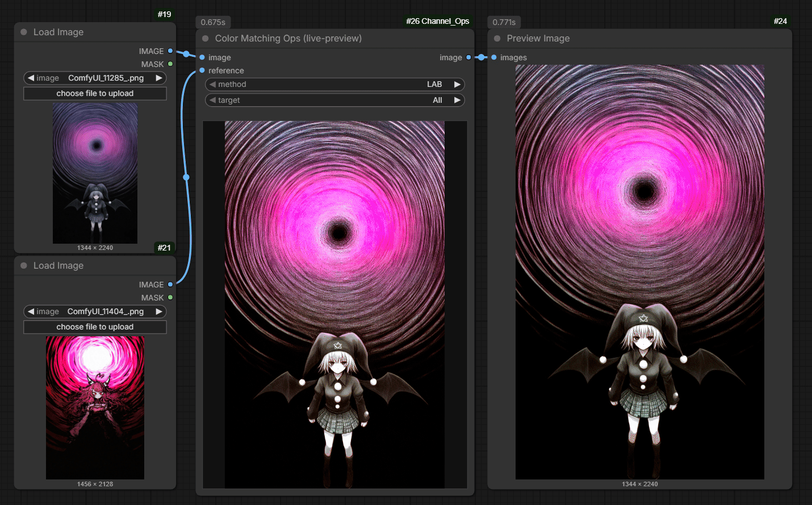Click the 1344 × 2240 thumbnail in node #19

click(95, 173)
